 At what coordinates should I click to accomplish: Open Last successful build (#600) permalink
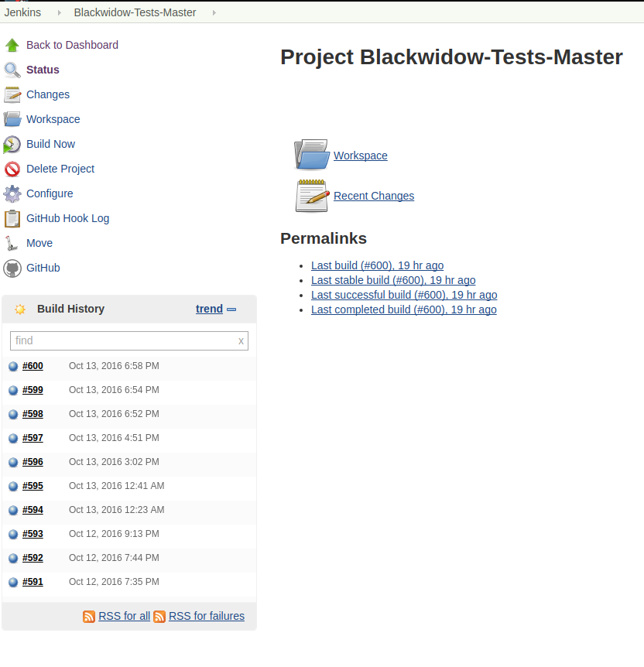coord(404,295)
